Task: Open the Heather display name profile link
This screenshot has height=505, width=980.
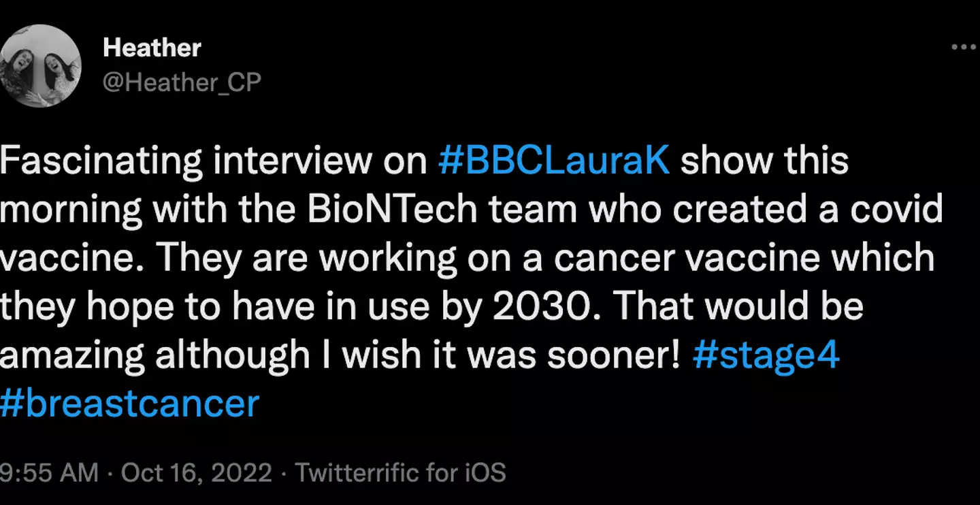Action: [x=152, y=48]
